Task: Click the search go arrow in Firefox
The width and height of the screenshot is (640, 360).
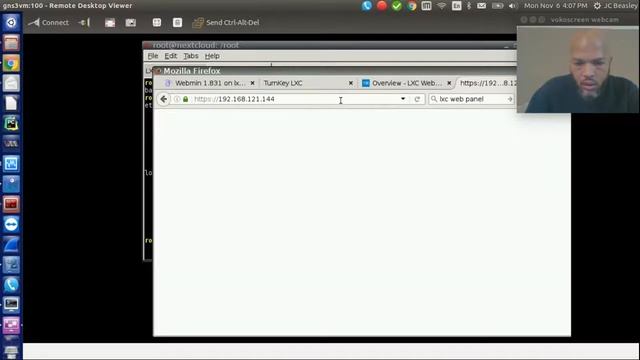Action: point(510,99)
